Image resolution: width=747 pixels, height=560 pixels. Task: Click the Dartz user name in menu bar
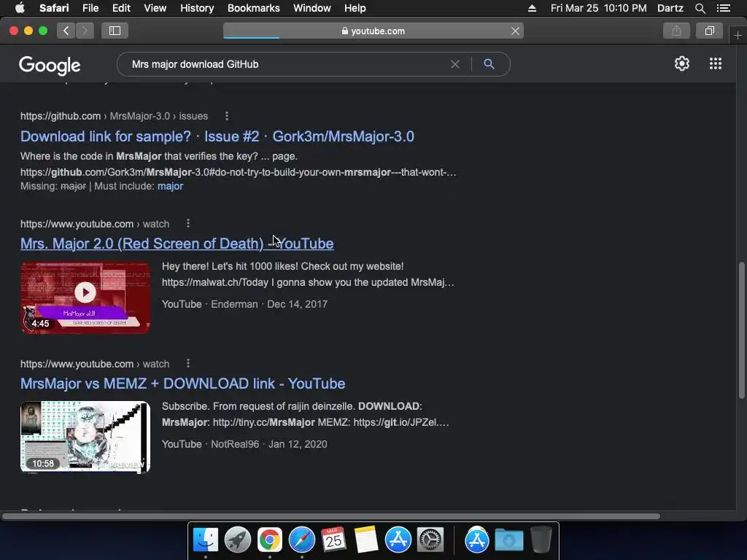[670, 8]
